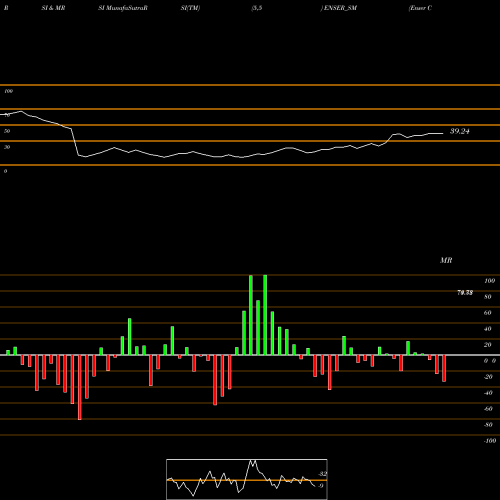
Task: Click the 60 label on MR axis
Action: point(488,313)
